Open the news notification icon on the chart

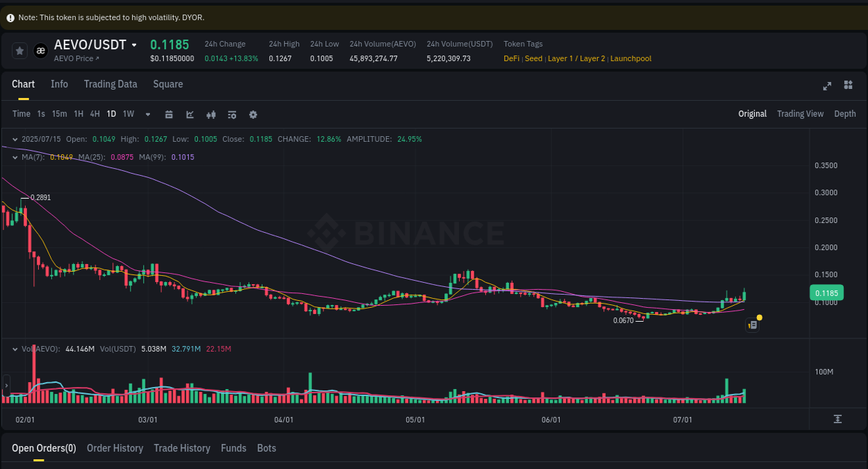[752, 324]
